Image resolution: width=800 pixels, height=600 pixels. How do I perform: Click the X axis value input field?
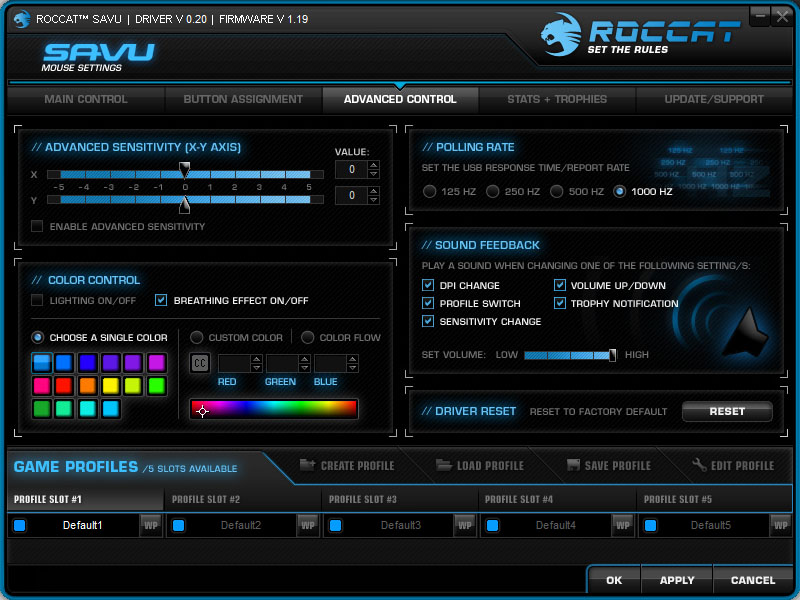pyautogui.click(x=352, y=169)
